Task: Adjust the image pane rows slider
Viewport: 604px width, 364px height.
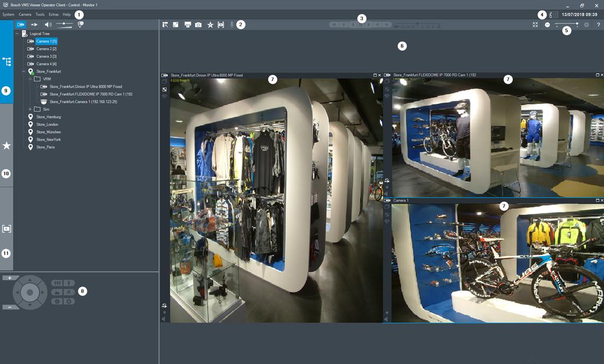Action: [x=567, y=24]
